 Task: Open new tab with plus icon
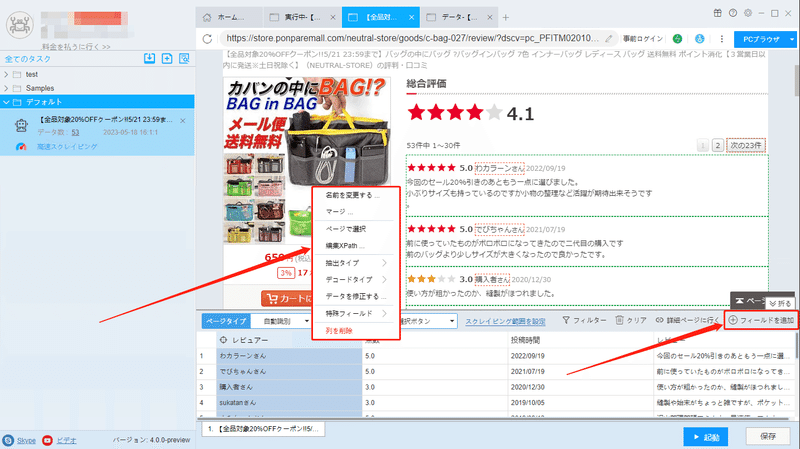pyautogui.click(x=506, y=17)
